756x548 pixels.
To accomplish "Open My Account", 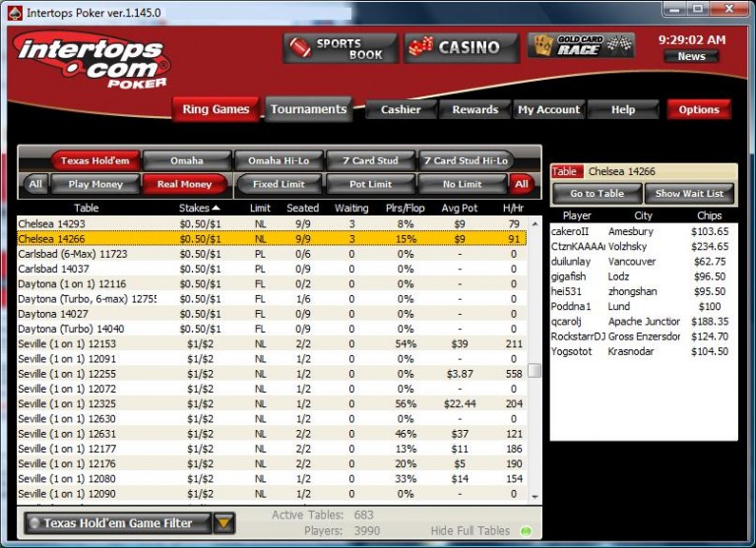I will coord(548,110).
